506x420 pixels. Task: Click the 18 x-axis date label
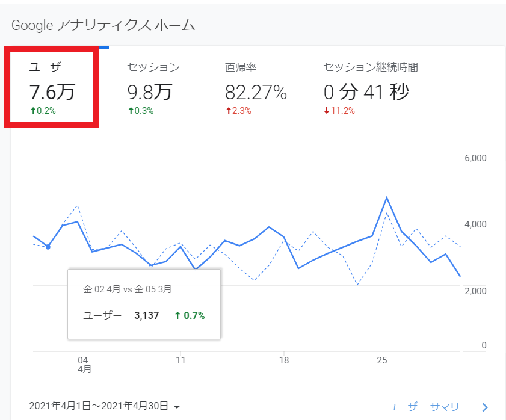pyautogui.click(x=284, y=360)
